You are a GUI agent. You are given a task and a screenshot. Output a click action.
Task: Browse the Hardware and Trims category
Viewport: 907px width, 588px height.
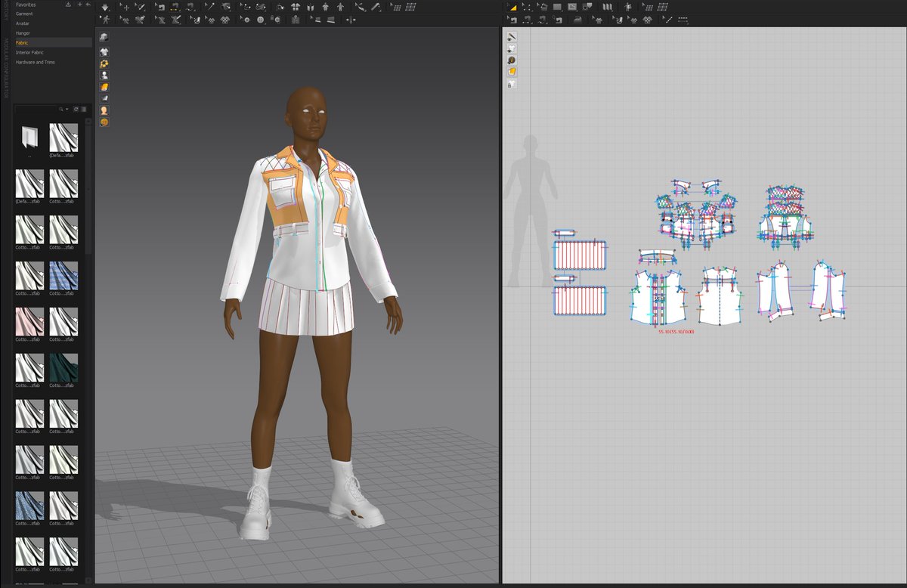pos(36,62)
